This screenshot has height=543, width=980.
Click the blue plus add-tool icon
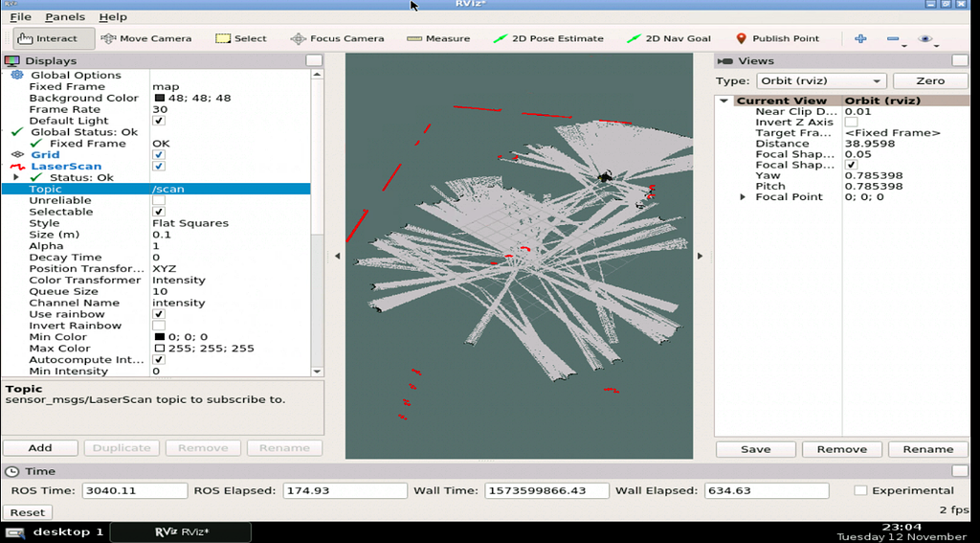(x=860, y=38)
